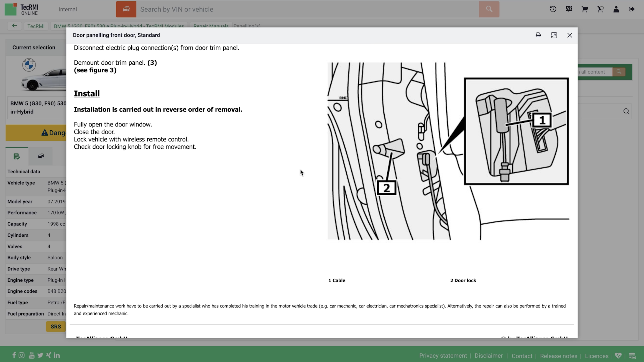Close the Door panelling dialog
This screenshot has height=362, width=644.
(x=569, y=35)
